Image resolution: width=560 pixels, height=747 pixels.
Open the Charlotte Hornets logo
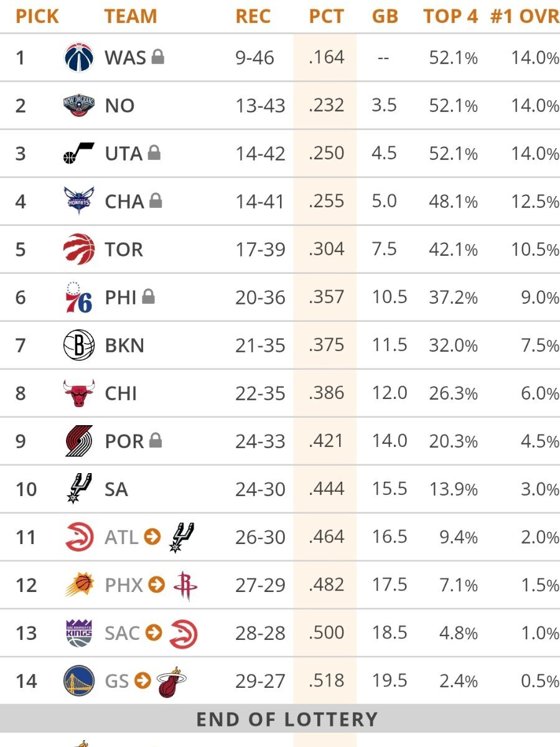[79, 201]
